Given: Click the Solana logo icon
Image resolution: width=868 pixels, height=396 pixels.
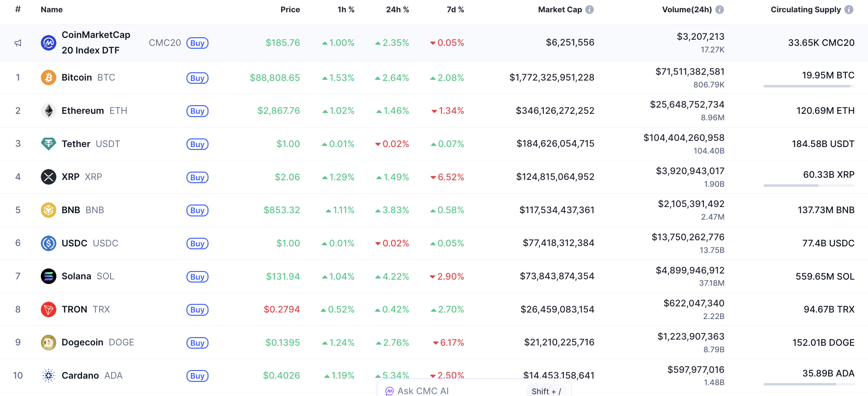Looking at the screenshot, I should click(x=48, y=276).
